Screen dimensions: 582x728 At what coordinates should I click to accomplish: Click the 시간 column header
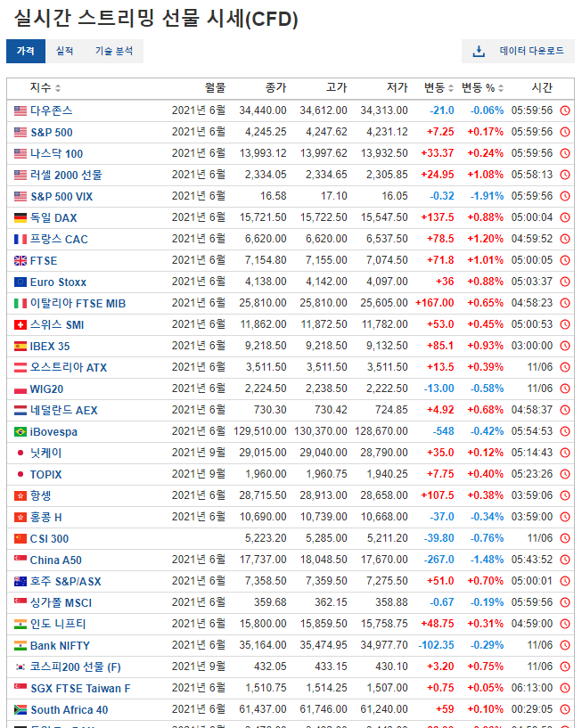click(542, 87)
